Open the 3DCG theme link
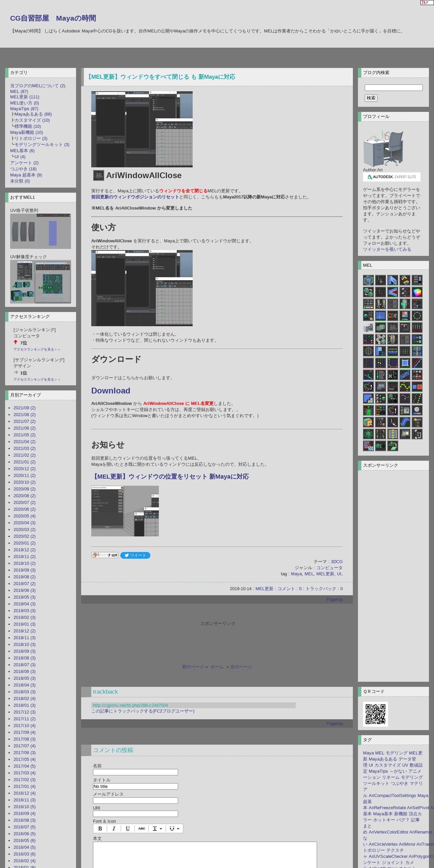This screenshot has width=434, height=868. click(337, 562)
